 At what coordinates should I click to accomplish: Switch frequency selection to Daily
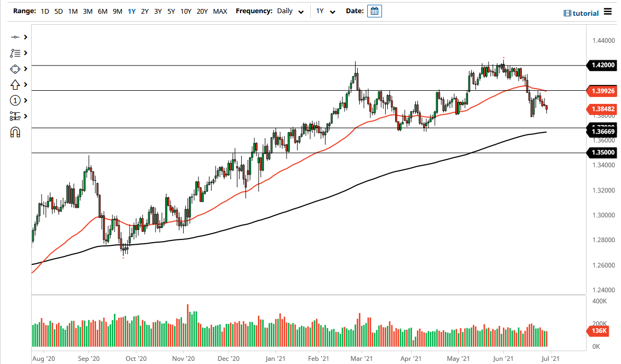point(285,11)
